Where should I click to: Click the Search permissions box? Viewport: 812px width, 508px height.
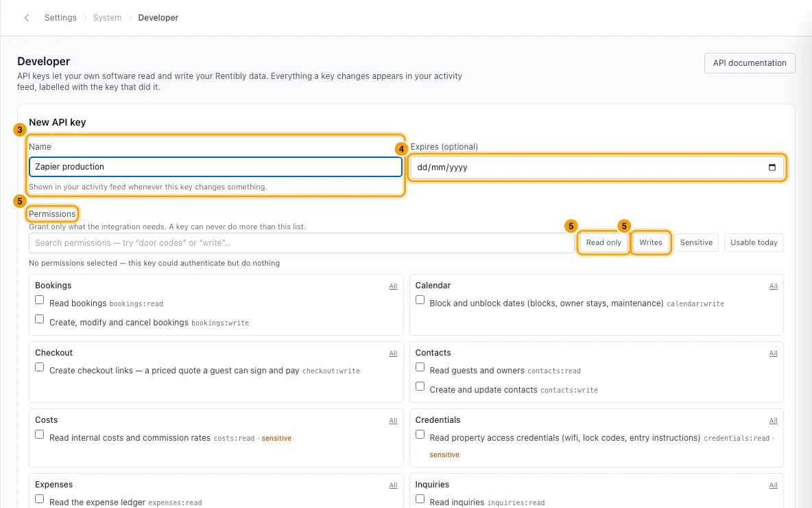point(301,243)
